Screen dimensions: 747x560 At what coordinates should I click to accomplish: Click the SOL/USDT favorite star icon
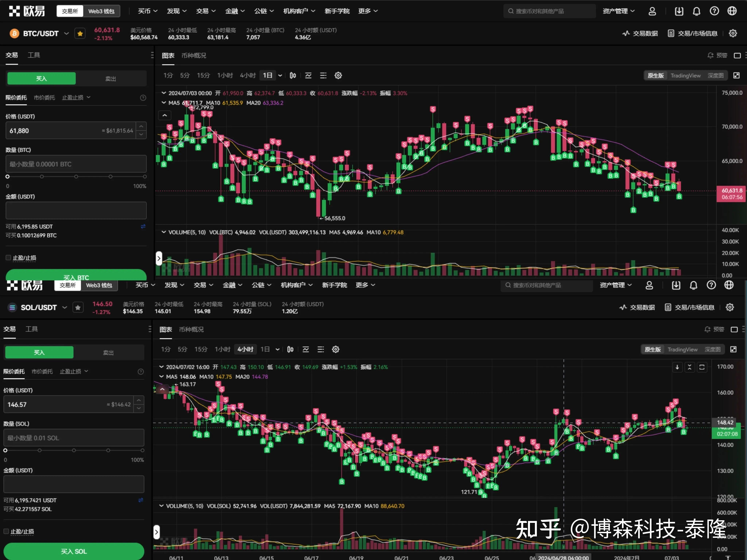78,308
